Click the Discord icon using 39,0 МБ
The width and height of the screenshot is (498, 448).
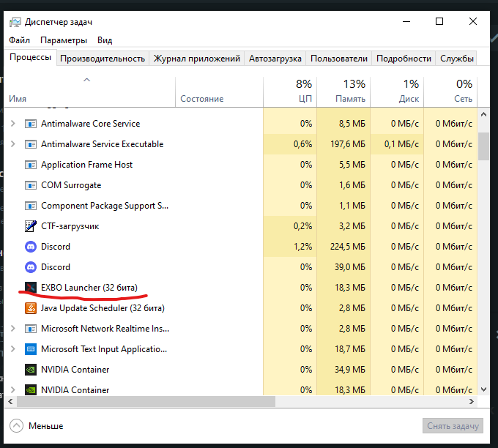31,267
